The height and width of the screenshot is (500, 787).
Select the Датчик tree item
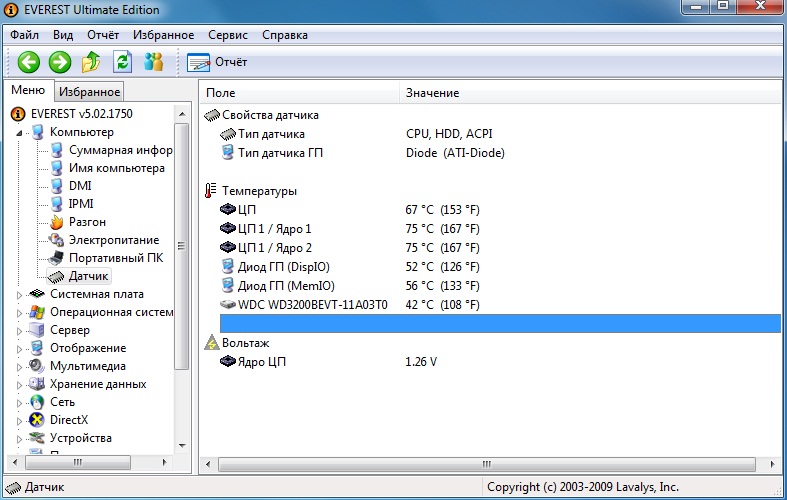[88, 276]
